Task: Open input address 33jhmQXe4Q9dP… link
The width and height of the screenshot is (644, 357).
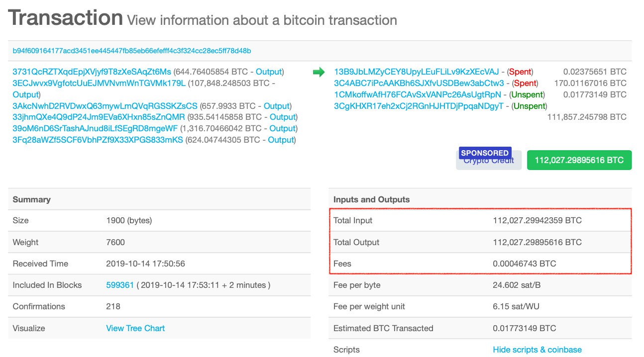Action: pyautogui.click(x=99, y=117)
